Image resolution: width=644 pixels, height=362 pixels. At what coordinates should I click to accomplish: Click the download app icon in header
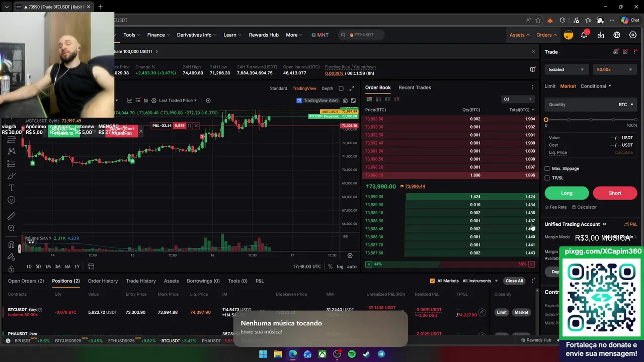601,35
